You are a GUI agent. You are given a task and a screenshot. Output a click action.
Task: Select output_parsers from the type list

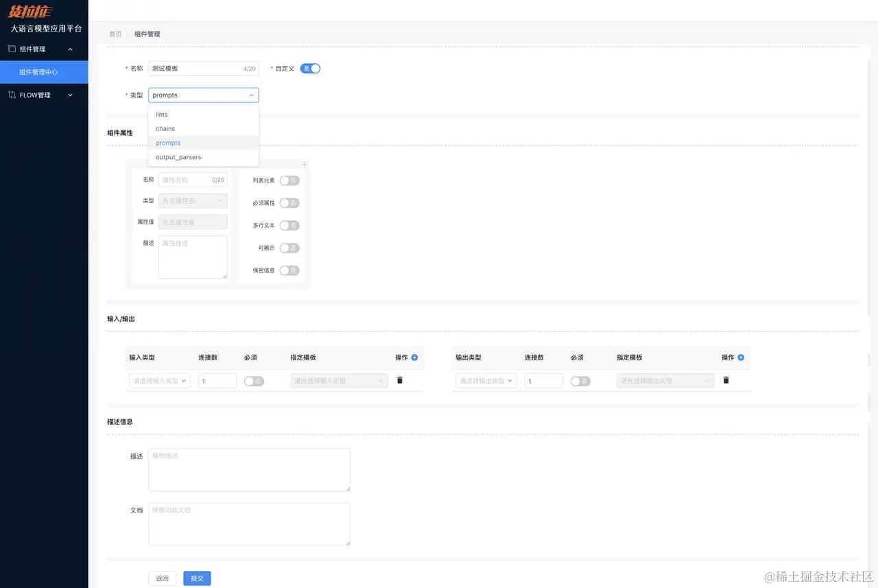(x=204, y=157)
